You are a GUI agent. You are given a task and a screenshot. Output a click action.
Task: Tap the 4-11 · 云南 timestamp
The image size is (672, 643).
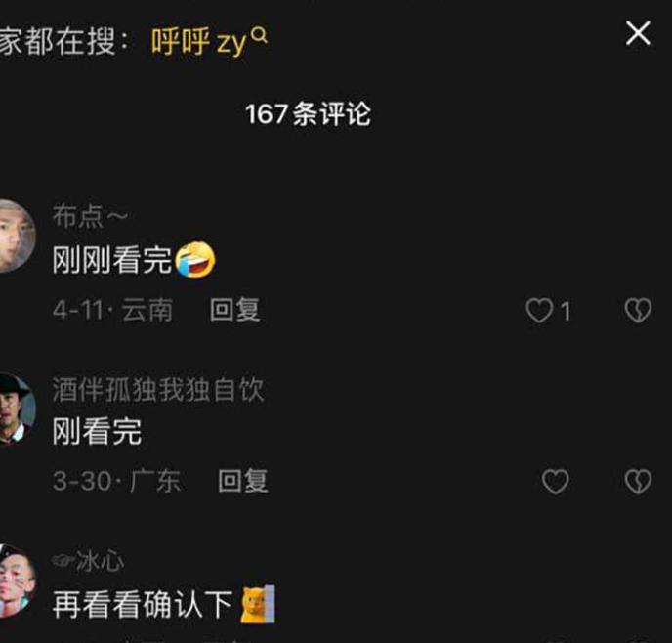point(112,310)
